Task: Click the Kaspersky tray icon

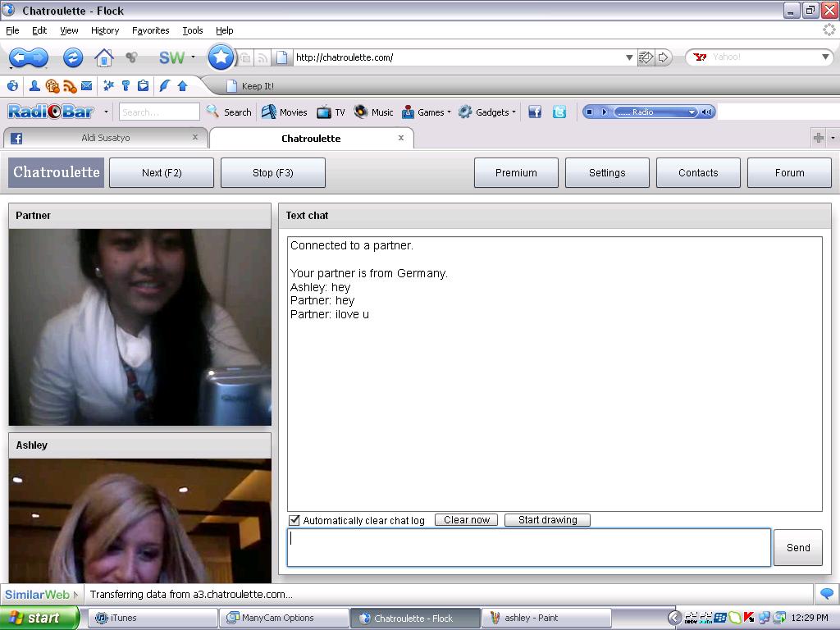Action: pyautogui.click(x=749, y=618)
